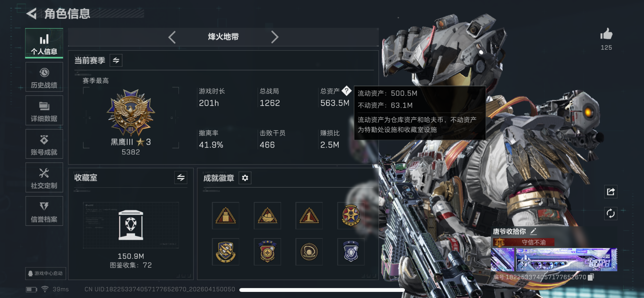Open the share icon beside the character
This screenshot has width=644, height=298.
(x=611, y=192)
